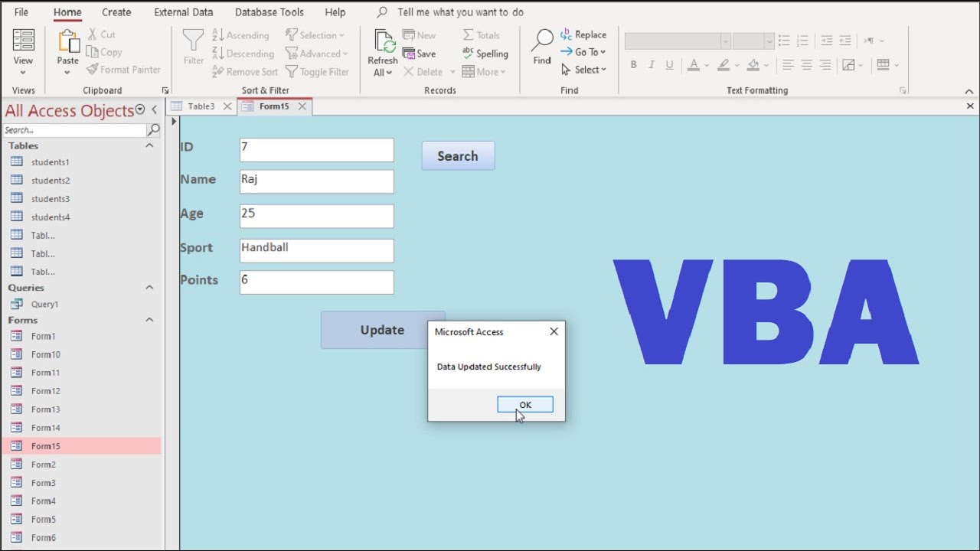
Task: Click the Italic formatting button
Action: pos(652,65)
